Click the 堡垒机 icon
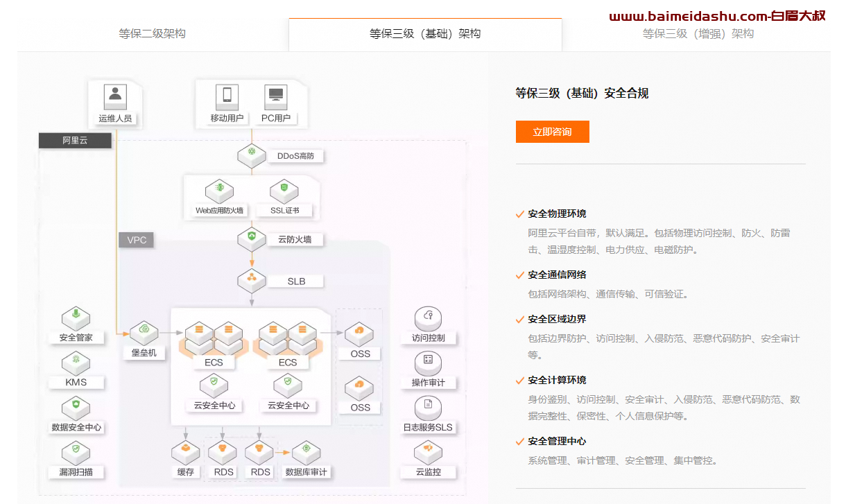The width and height of the screenshot is (846, 504). (x=144, y=333)
